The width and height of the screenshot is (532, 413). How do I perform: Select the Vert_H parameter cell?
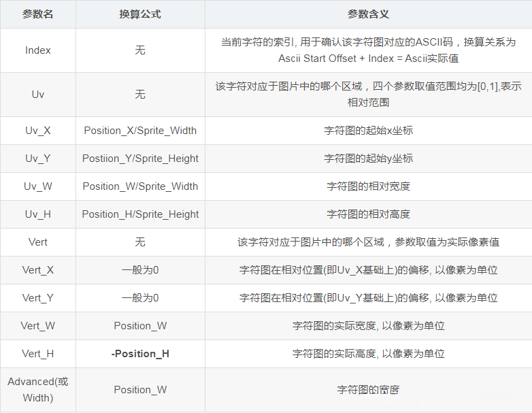37,354
